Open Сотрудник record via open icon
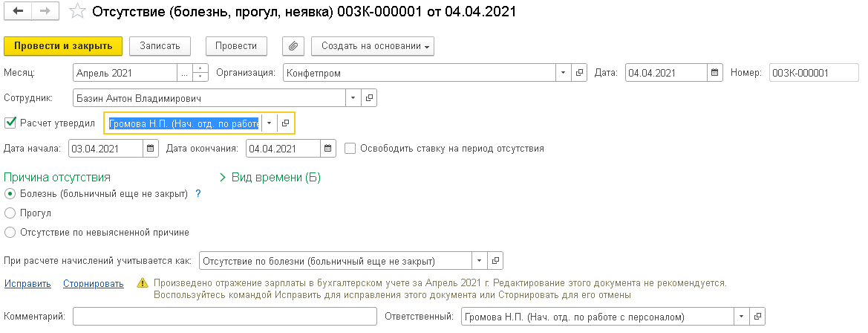868x333 pixels. click(x=369, y=98)
